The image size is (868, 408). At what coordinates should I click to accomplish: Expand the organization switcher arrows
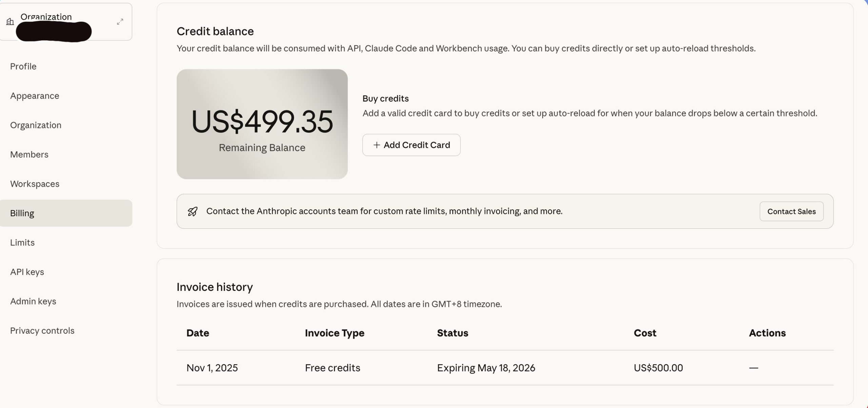(120, 22)
